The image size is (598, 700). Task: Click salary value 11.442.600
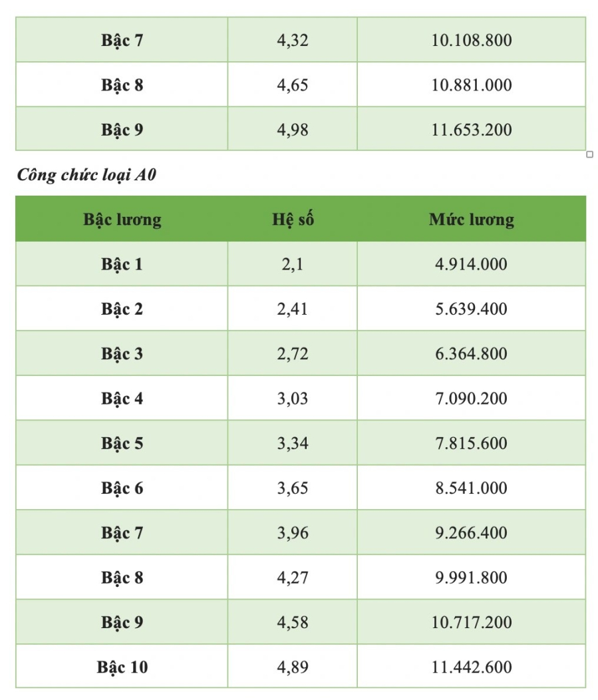pos(471,667)
